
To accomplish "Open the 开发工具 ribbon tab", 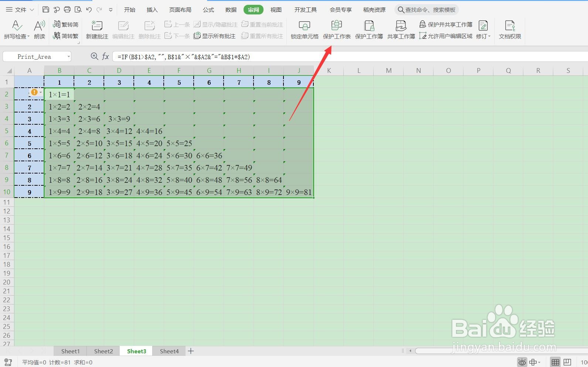I will coord(306,10).
